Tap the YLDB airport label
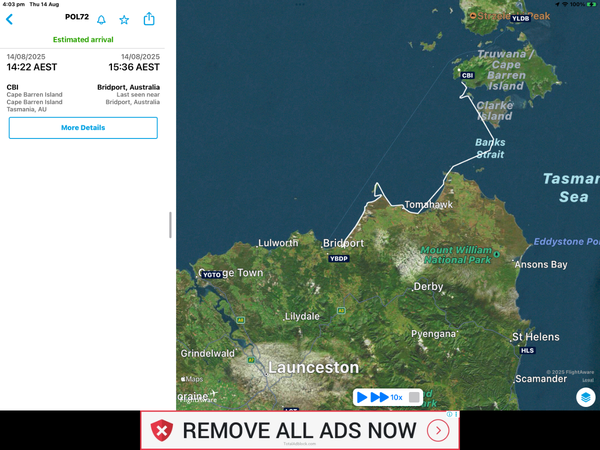Viewport: 600px width, 450px height. tap(520, 18)
